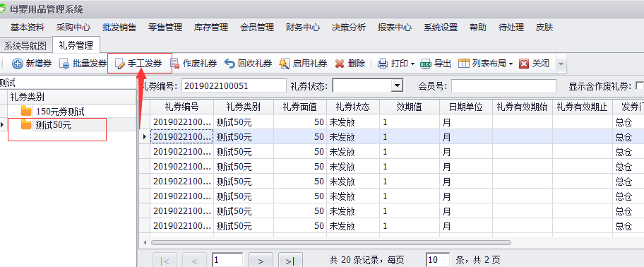Open the 决策分析 menu
Screen dimensions: 644x267
(x=349, y=28)
